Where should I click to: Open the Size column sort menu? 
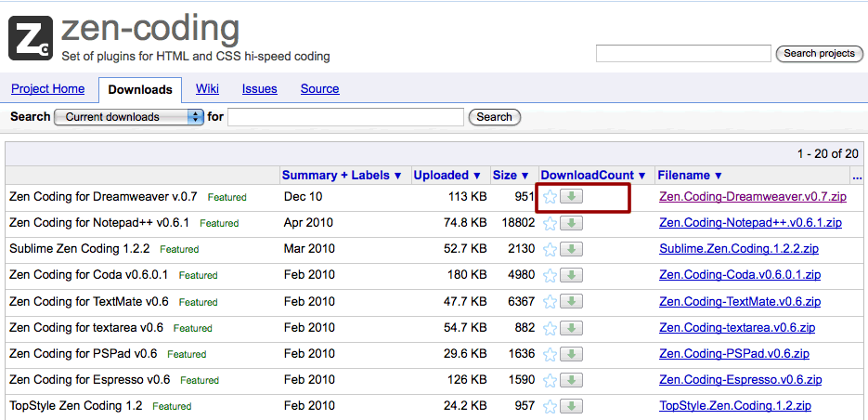click(511, 175)
